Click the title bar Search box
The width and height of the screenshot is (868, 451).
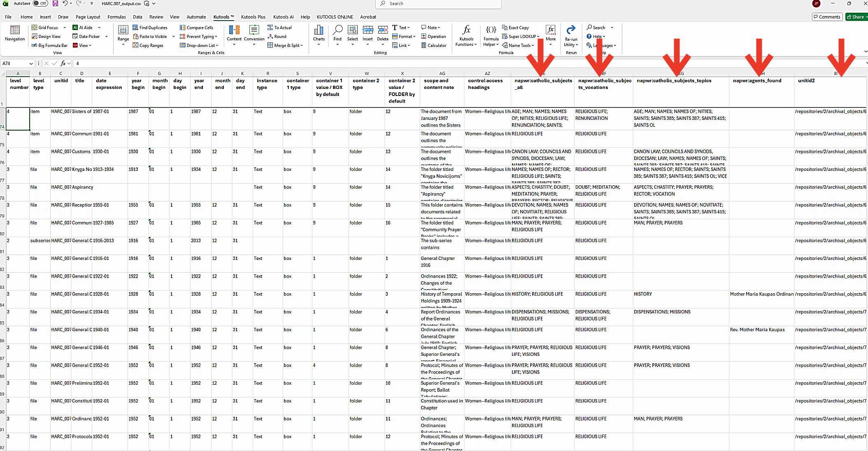[x=438, y=4]
